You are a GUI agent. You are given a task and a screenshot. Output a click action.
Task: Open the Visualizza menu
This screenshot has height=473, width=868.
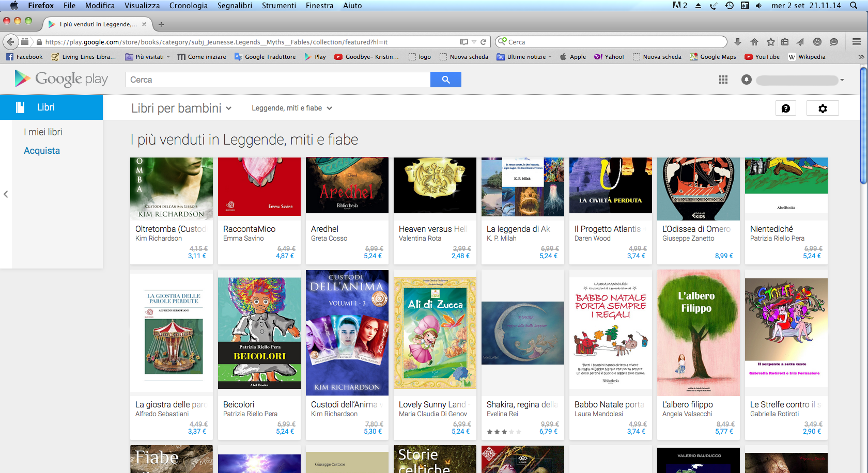142,6
